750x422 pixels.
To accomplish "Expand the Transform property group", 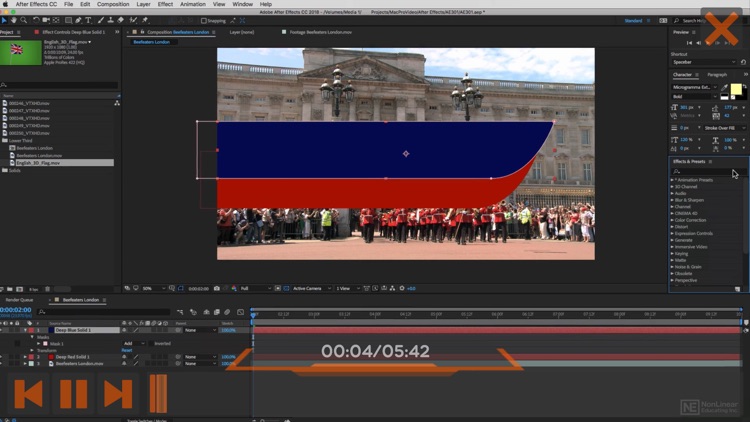I will (32, 350).
